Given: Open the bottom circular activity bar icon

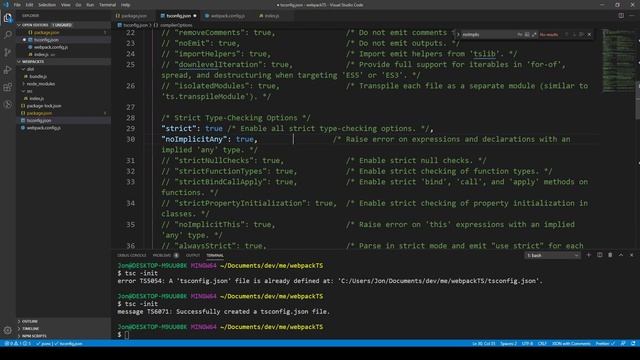Looking at the screenshot, I should point(8,104).
